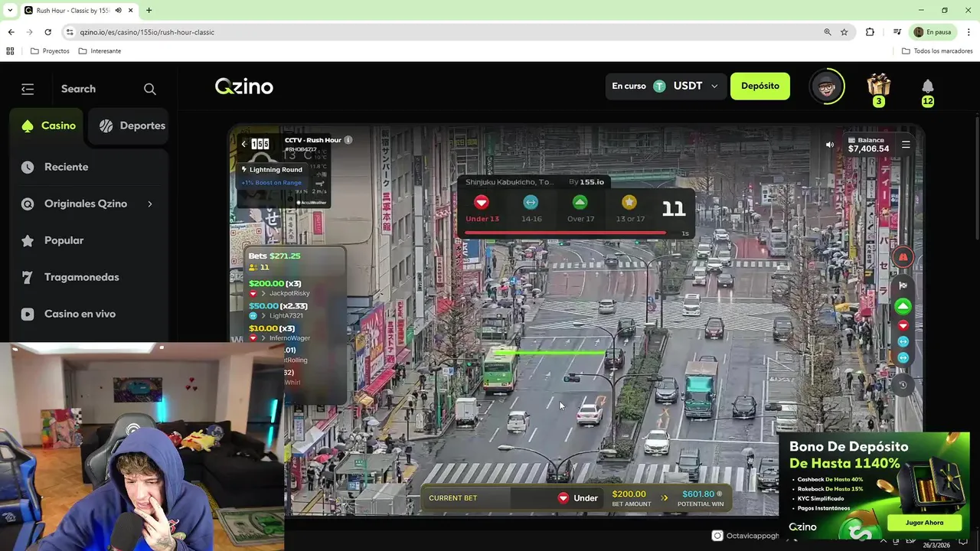This screenshot has width=980, height=551.
Task: Open the Qzino sidebar hamburger menu
Action: [x=28, y=89]
